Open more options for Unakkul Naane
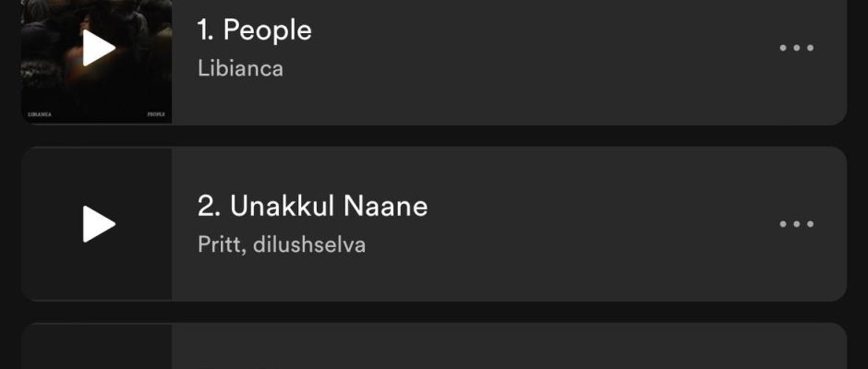The image size is (868, 369). tap(796, 224)
